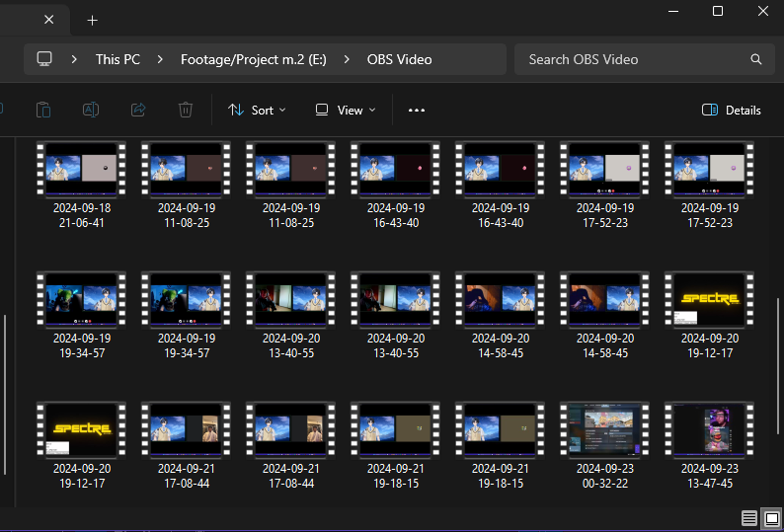Select the OBS Video breadcrumb segment
This screenshot has width=784, height=532.
pos(400,59)
